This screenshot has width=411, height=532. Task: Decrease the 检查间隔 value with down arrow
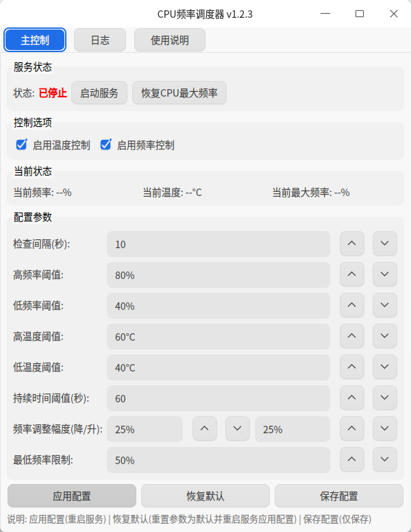pyautogui.click(x=384, y=243)
